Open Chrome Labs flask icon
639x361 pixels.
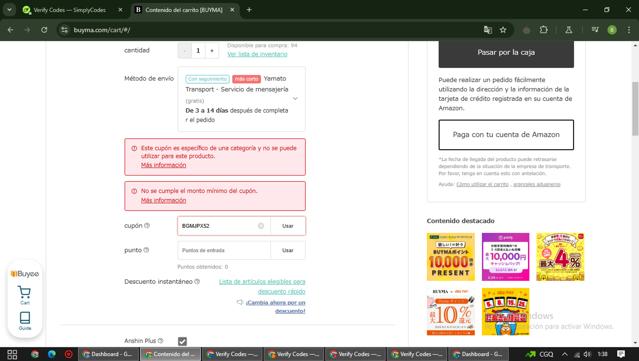click(x=568, y=30)
